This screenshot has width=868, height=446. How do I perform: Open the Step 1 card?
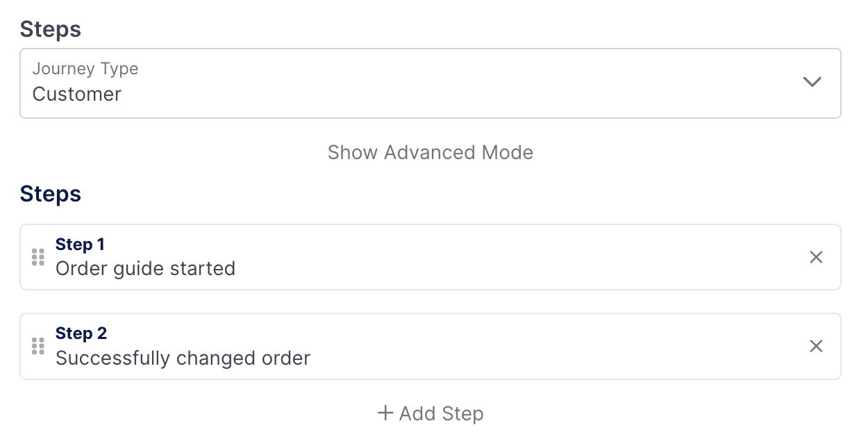point(431,257)
